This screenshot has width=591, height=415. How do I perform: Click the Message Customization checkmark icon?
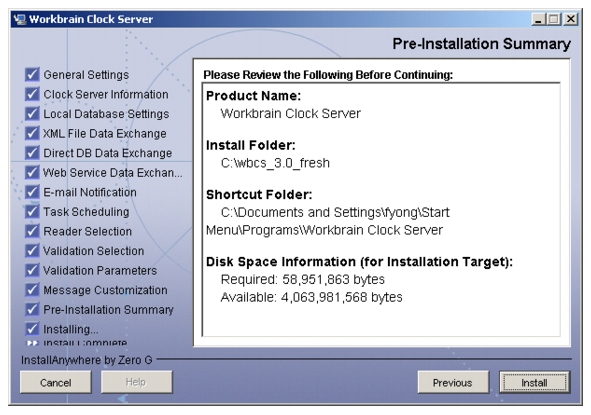[x=32, y=290]
